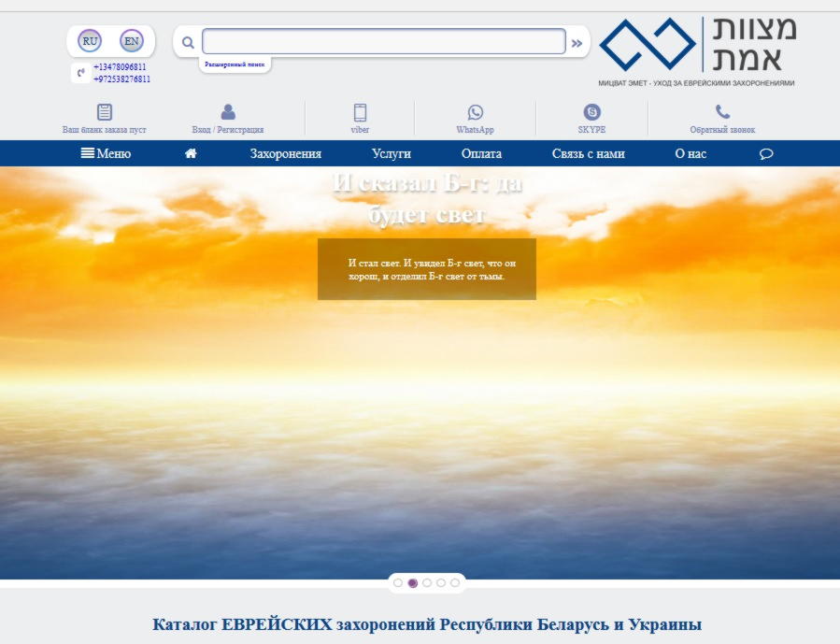Click into the search input field
The image size is (840, 644).
point(383,41)
